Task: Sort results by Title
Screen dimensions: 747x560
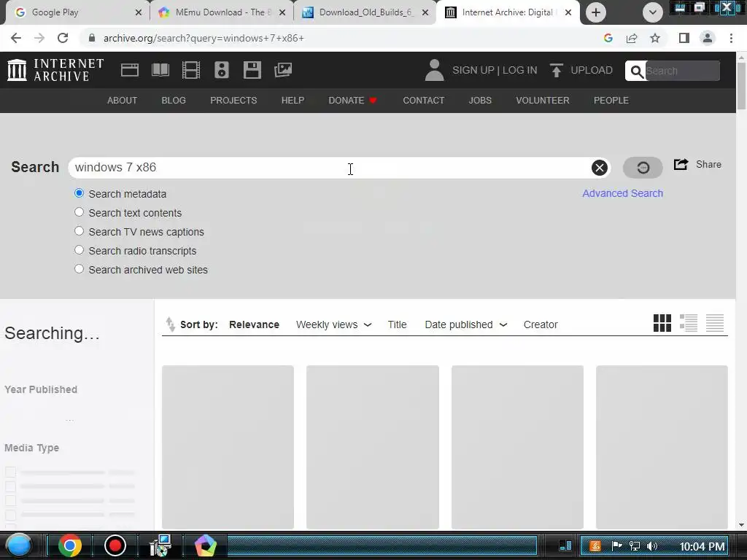Action: click(397, 324)
